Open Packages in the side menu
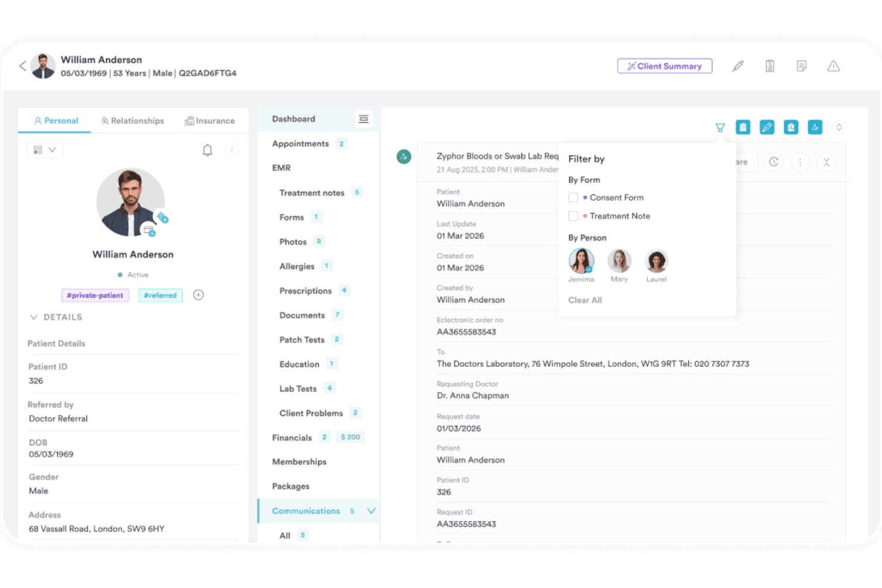Viewport: 882px width, 588px height. [291, 486]
